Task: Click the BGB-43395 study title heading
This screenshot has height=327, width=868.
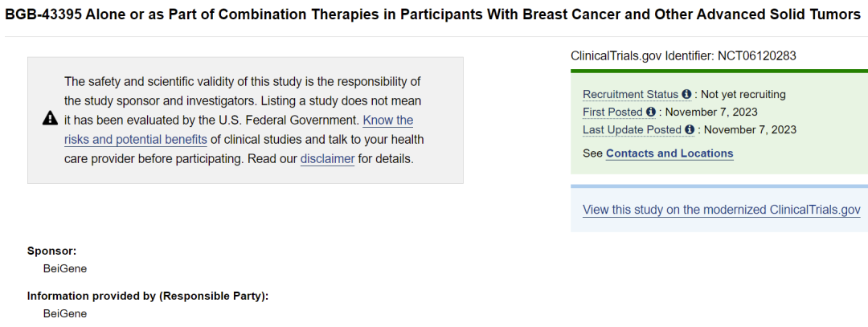Action: point(434,15)
